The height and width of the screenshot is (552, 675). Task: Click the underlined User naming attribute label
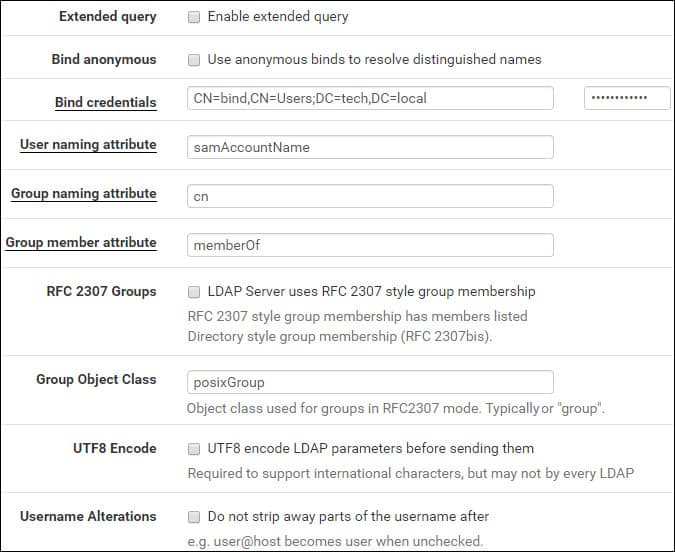(x=88, y=145)
